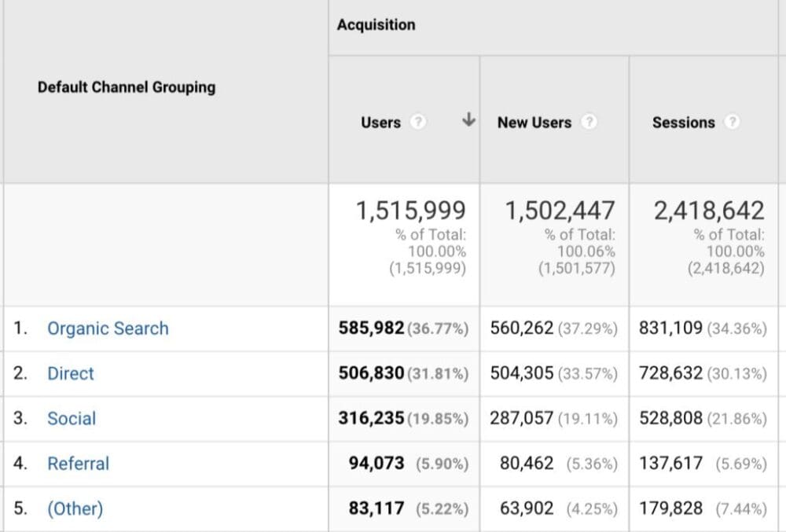The image size is (786, 532).
Task: Open the Direct channel link
Action: (x=71, y=374)
